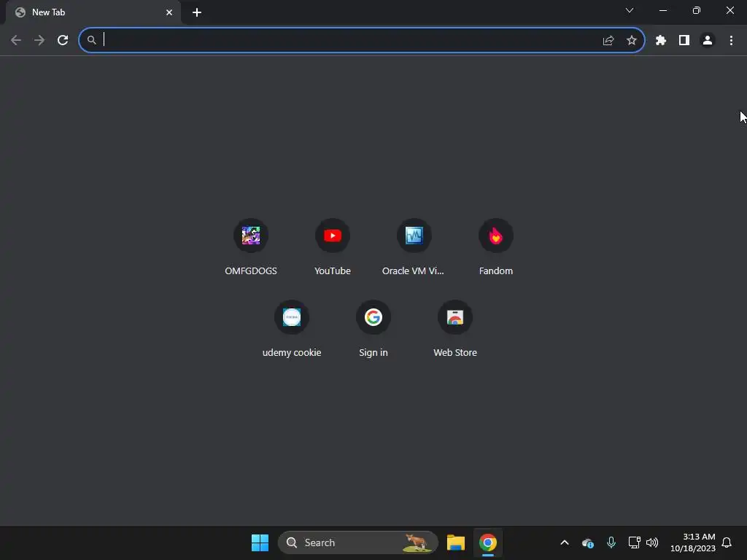Restore down the Chrome window
The image size is (747, 560).
pyautogui.click(x=697, y=10)
